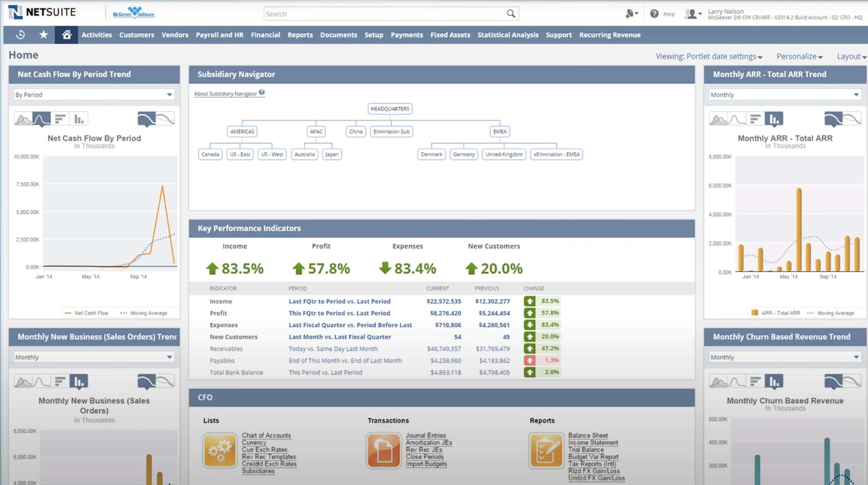The image size is (868, 485).
Task: Open the Home dashboard icon in navigation bar
Action: tap(66, 35)
